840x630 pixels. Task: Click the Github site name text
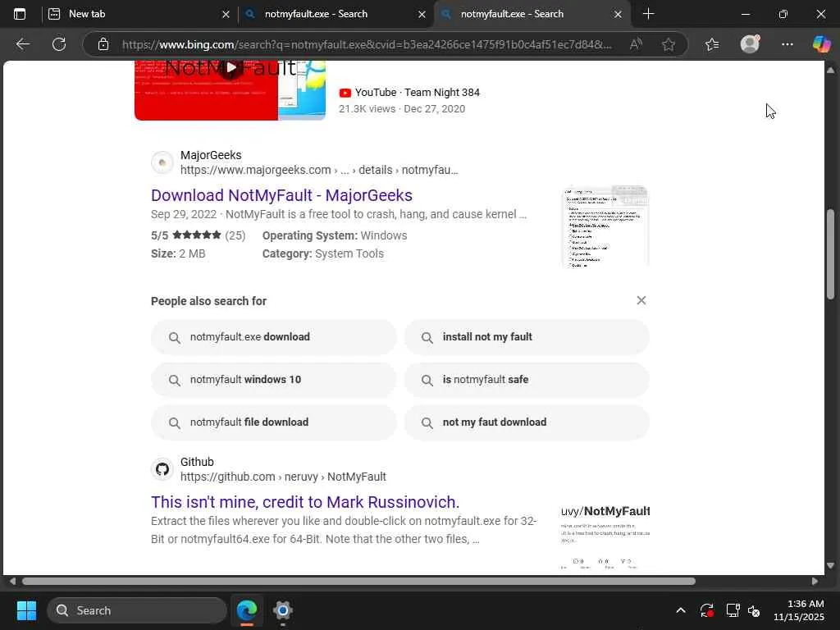[197, 462]
